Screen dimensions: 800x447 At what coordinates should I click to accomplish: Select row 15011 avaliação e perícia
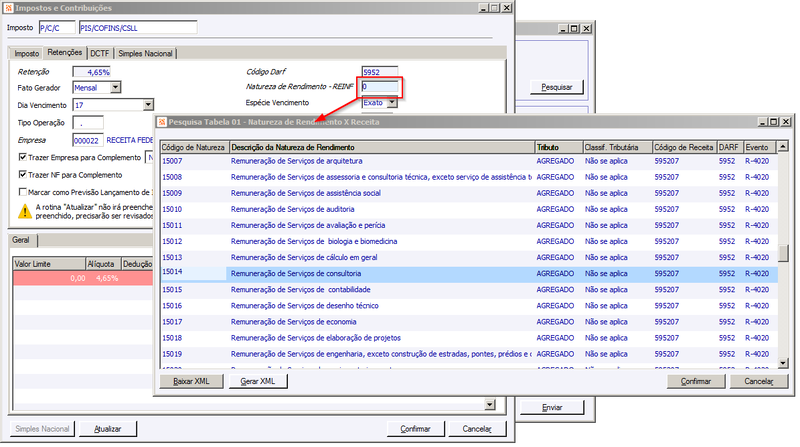(x=469, y=225)
